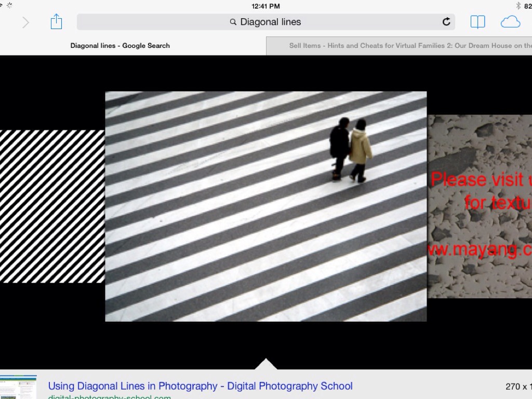Visit the green digital-photography-school.com URL
Image resolution: width=532 pixels, height=399 pixels.
(x=109, y=396)
